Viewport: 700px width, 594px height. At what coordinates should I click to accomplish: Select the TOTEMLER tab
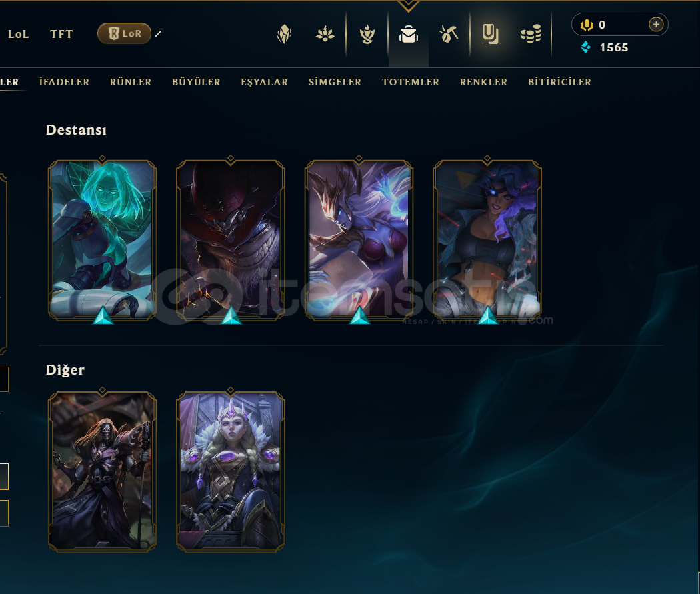tap(410, 82)
